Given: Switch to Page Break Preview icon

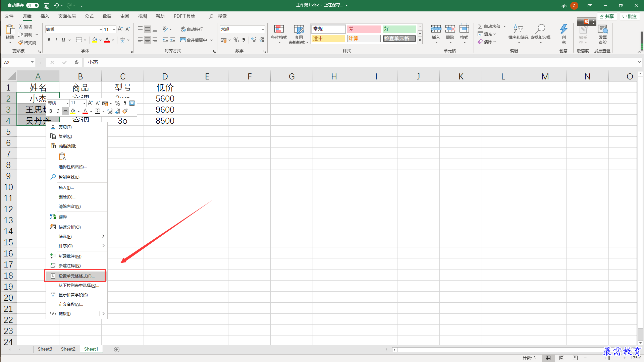Looking at the screenshot, I should (x=575, y=358).
